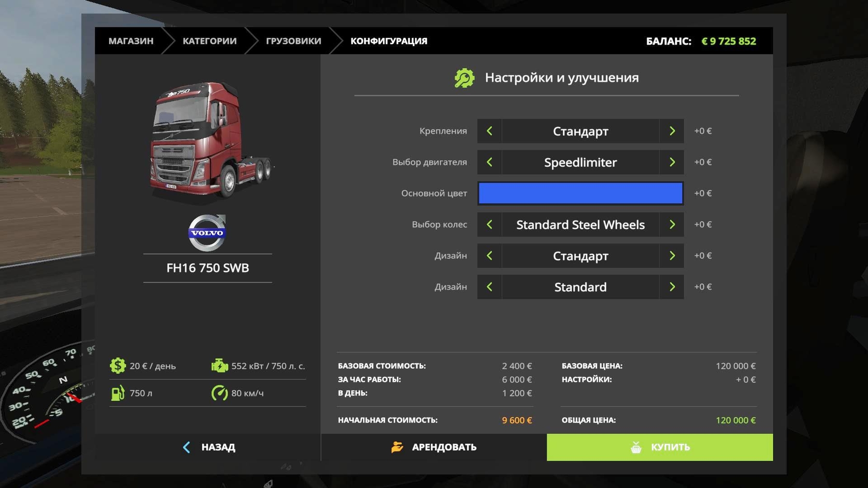Click the Volvo brand logo

pyautogui.click(x=207, y=233)
